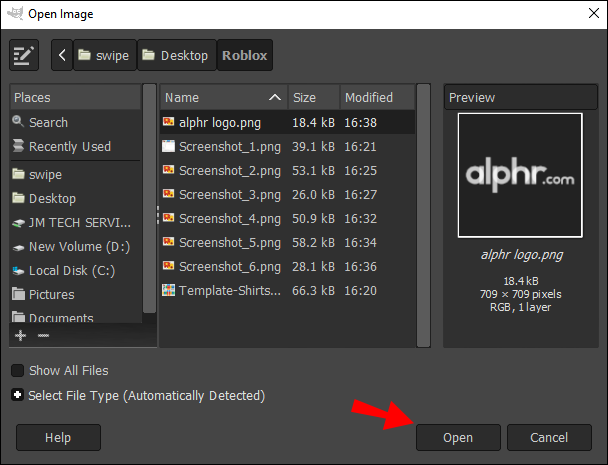Click Search text in Places
Image resolution: width=608 pixels, height=465 pixels.
pos(48,123)
